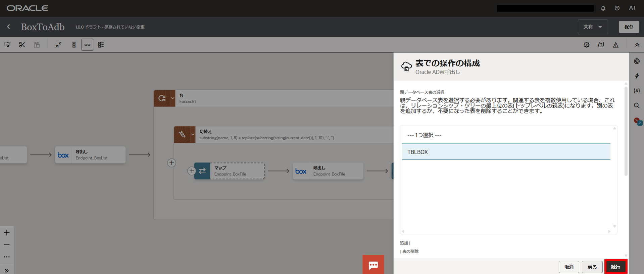
Task: Expand the 切替え dropdown chevron
Action: 193,135
